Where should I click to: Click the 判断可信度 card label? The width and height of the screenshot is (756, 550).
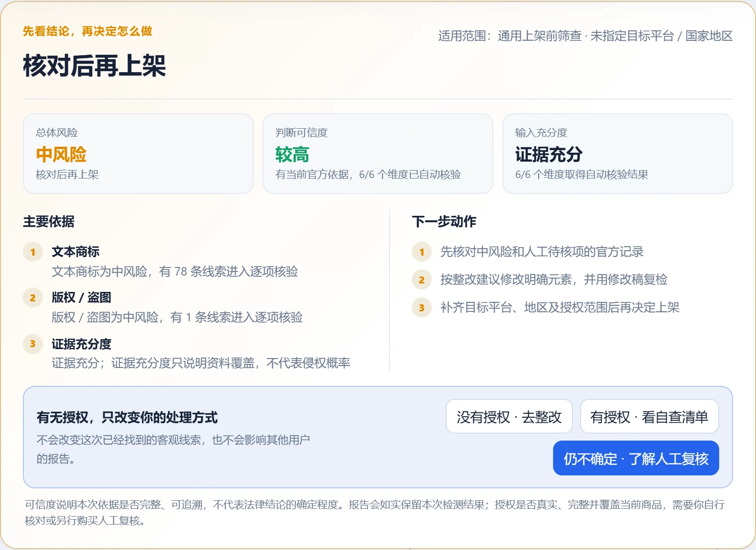coord(301,132)
